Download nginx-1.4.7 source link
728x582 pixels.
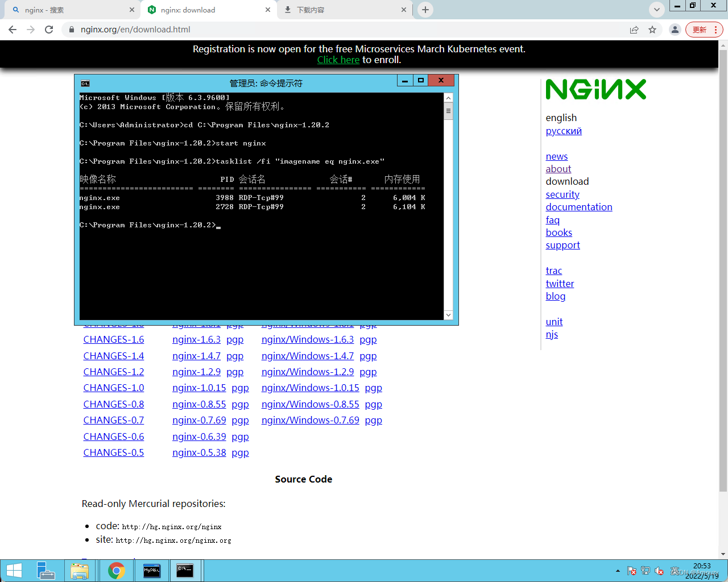(196, 356)
